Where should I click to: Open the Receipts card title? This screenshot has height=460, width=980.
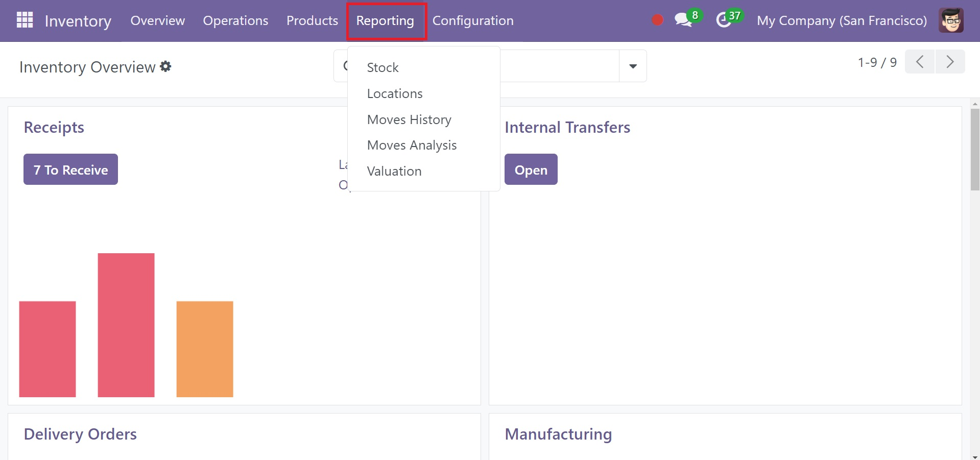[54, 127]
